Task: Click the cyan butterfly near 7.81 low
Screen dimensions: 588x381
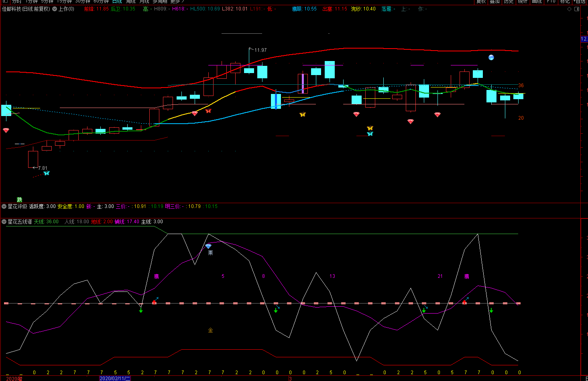Action: click(x=47, y=173)
